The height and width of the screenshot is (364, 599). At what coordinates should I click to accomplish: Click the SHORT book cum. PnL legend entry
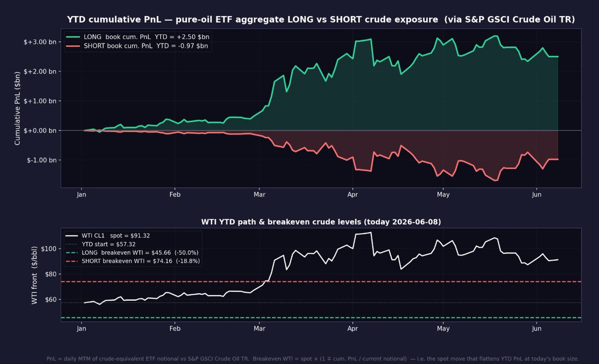click(137, 46)
